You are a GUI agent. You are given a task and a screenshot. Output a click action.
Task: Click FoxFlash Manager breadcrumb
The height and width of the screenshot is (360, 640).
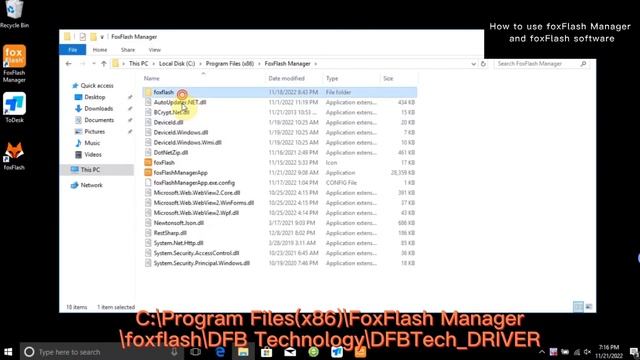point(287,64)
